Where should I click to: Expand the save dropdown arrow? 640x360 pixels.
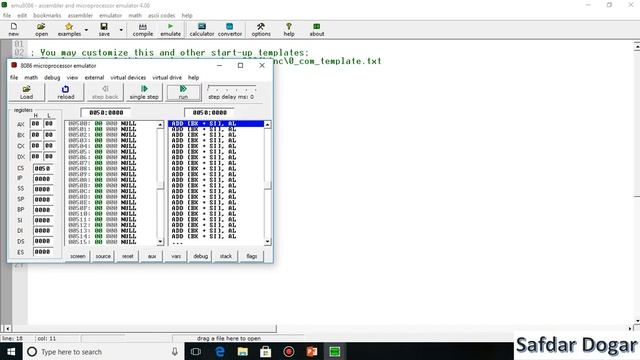121,30
